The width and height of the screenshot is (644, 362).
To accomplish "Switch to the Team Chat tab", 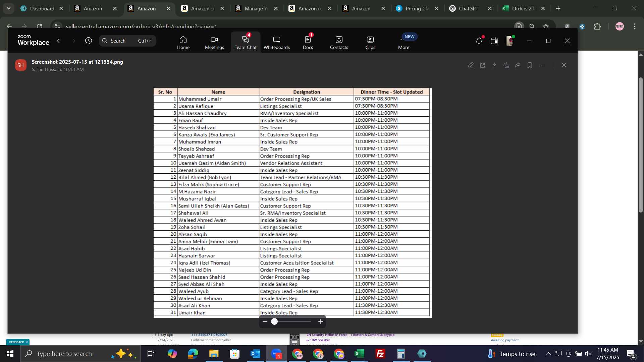I will click(x=246, y=43).
